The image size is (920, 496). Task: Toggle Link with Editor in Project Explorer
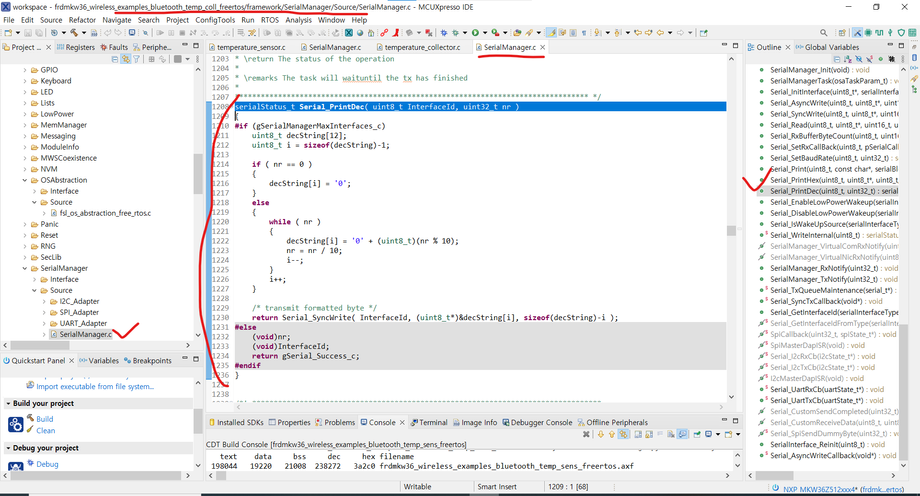126,59
